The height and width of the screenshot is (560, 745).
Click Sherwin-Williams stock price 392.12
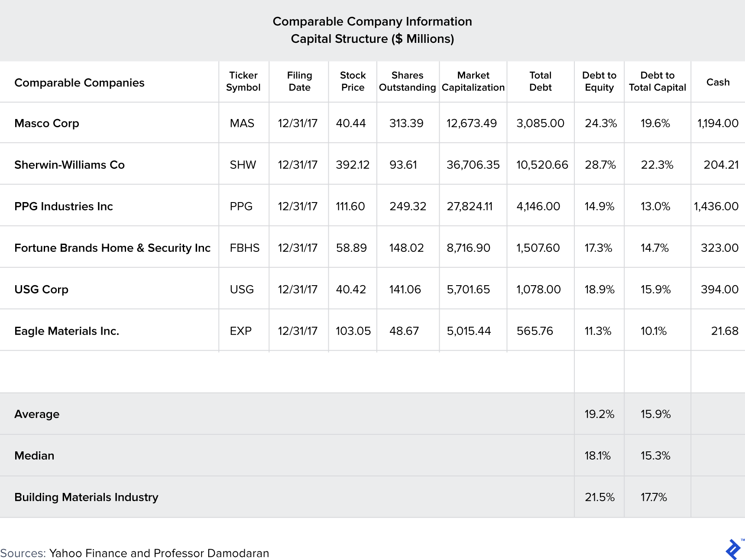click(x=353, y=165)
